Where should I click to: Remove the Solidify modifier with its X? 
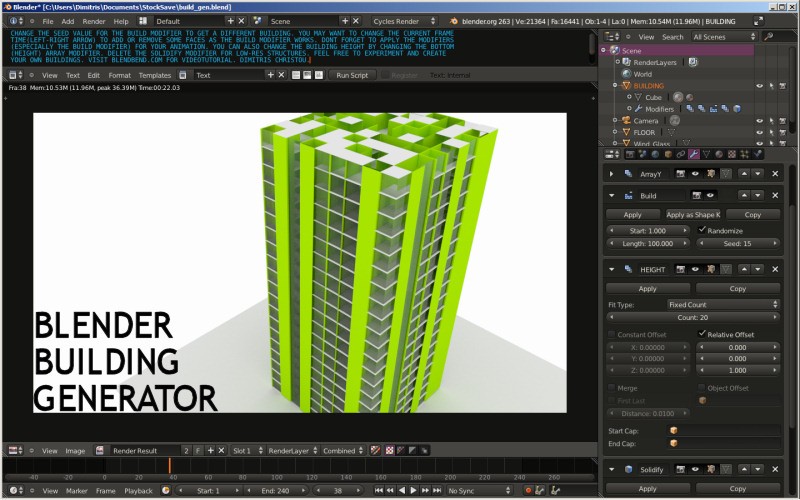(775, 469)
